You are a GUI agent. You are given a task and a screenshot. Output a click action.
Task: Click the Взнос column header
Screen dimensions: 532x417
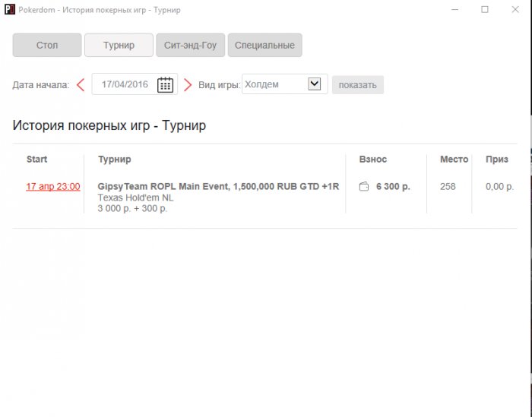373,159
